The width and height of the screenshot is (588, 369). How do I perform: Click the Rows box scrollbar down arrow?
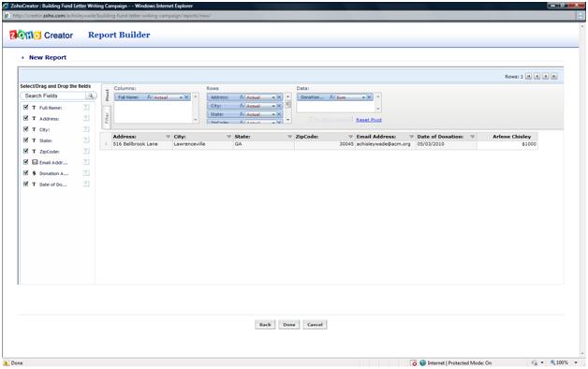coord(288,120)
